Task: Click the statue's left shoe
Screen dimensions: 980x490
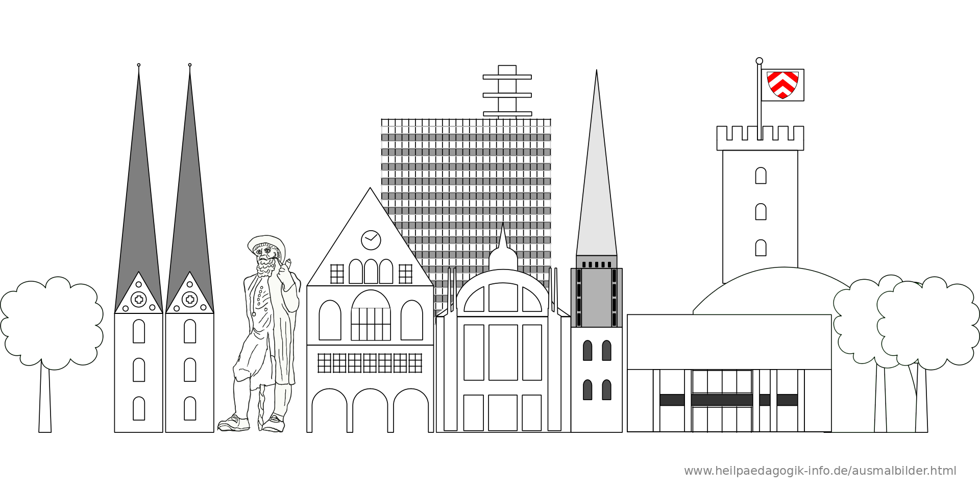Action: pos(234,424)
